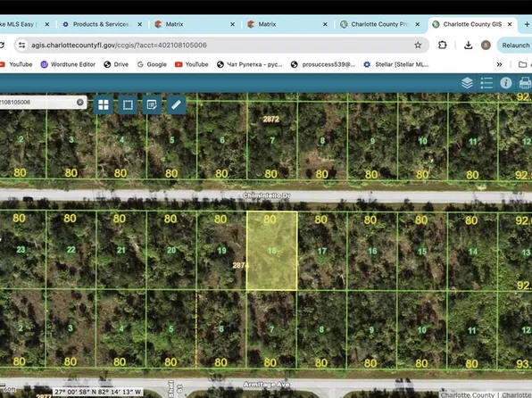Screen dimensions: 532x398
Task: Click the print map icon
Action: (525, 83)
